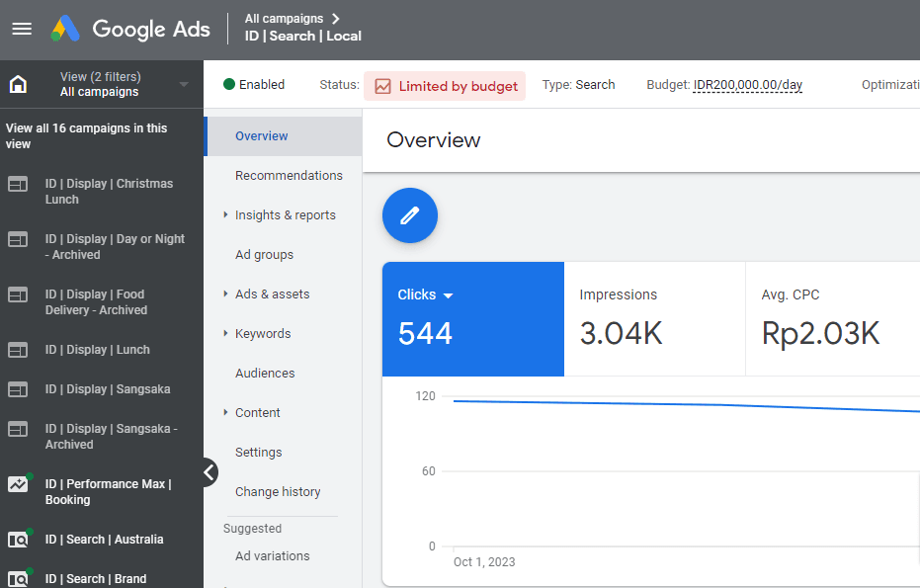Open the View filters dropdown
Viewport: 920px width, 588px height.
click(x=184, y=85)
